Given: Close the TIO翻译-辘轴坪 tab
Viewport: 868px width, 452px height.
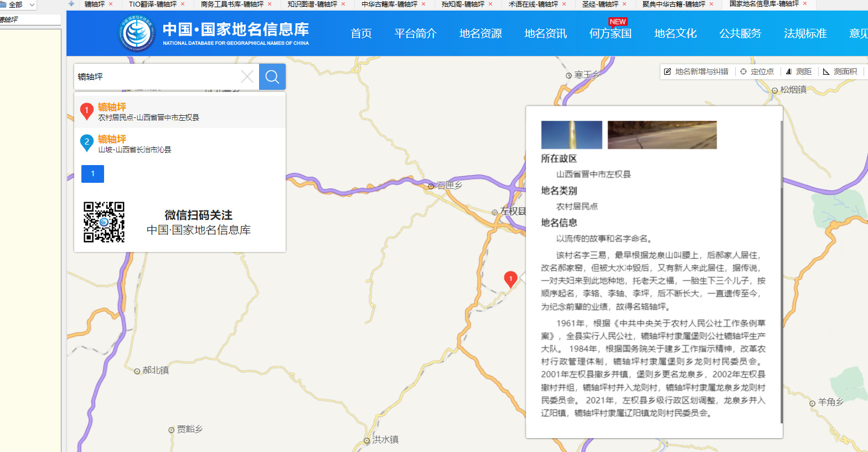Looking at the screenshot, I should click(x=183, y=4).
